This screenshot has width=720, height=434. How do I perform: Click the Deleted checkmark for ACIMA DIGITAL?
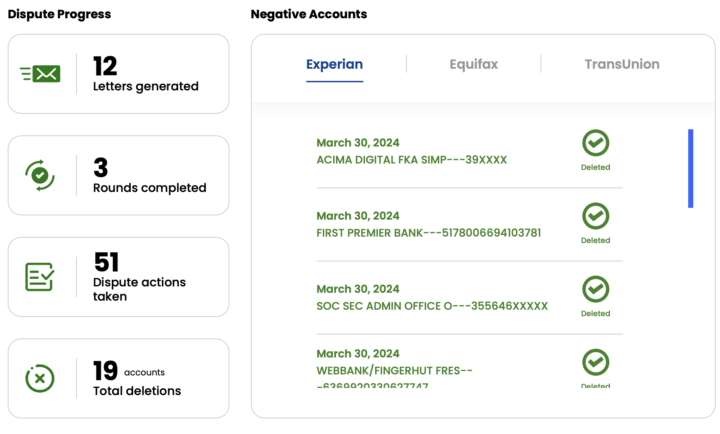pos(596,143)
